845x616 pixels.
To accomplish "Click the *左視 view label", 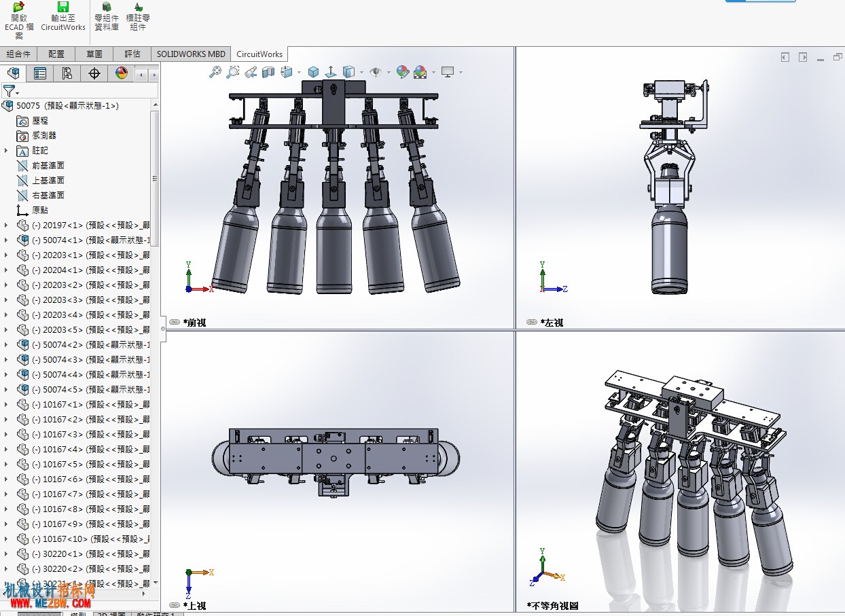I will click(552, 323).
